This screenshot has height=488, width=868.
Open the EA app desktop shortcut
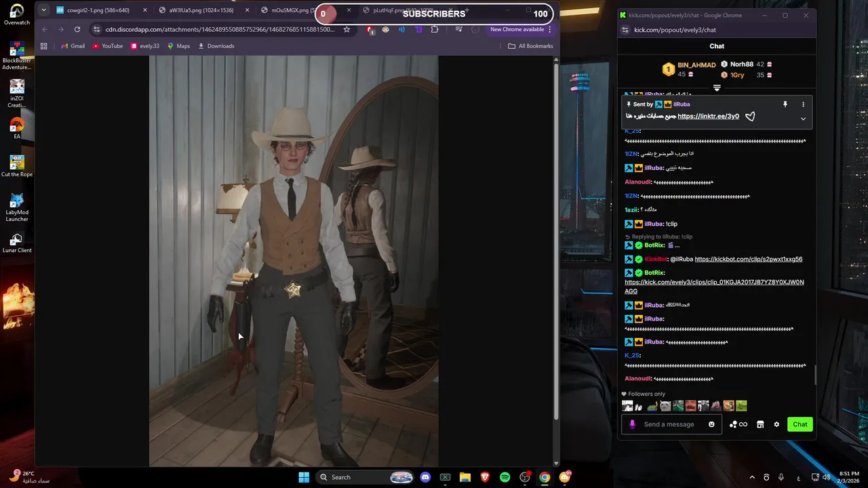point(17,128)
